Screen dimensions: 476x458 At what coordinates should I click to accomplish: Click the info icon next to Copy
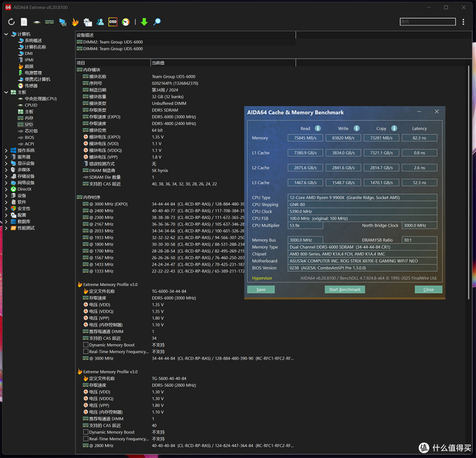coord(394,128)
